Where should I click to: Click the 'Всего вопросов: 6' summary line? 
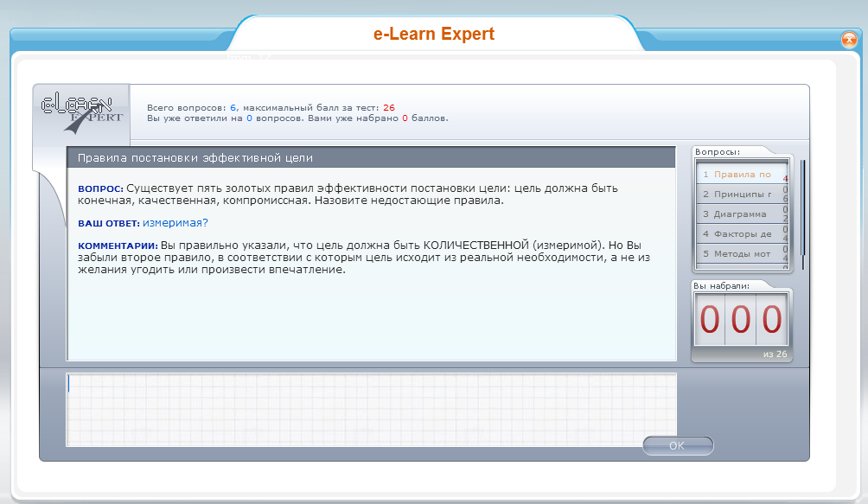click(271, 108)
